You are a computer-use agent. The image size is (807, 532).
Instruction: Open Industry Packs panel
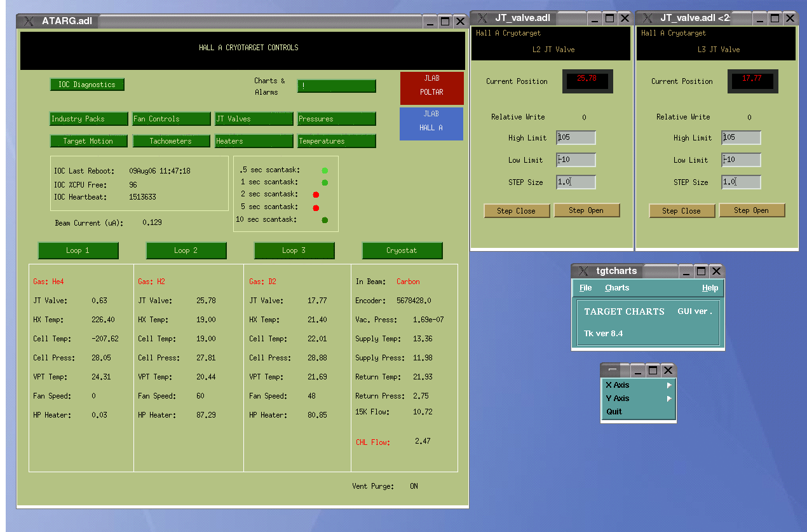coord(89,119)
